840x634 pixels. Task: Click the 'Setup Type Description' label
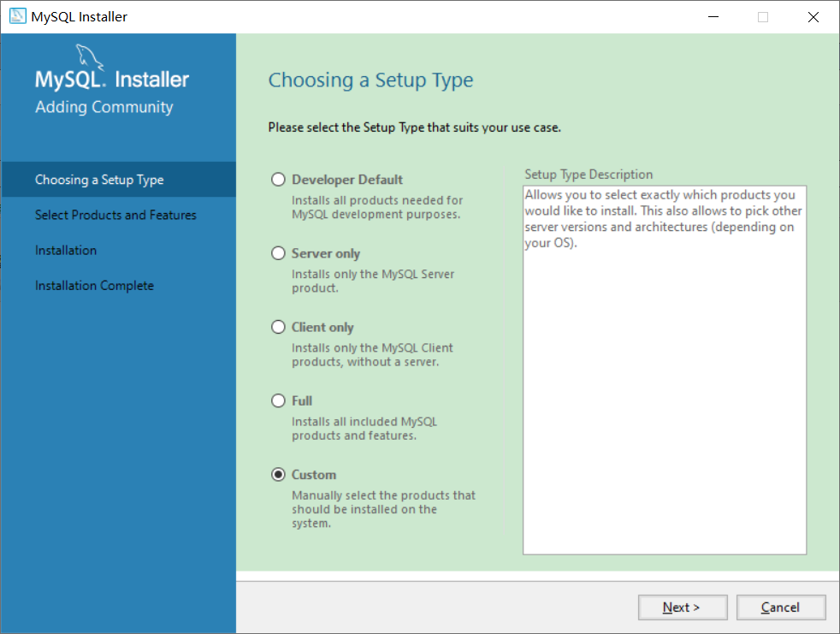pos(589,175)
